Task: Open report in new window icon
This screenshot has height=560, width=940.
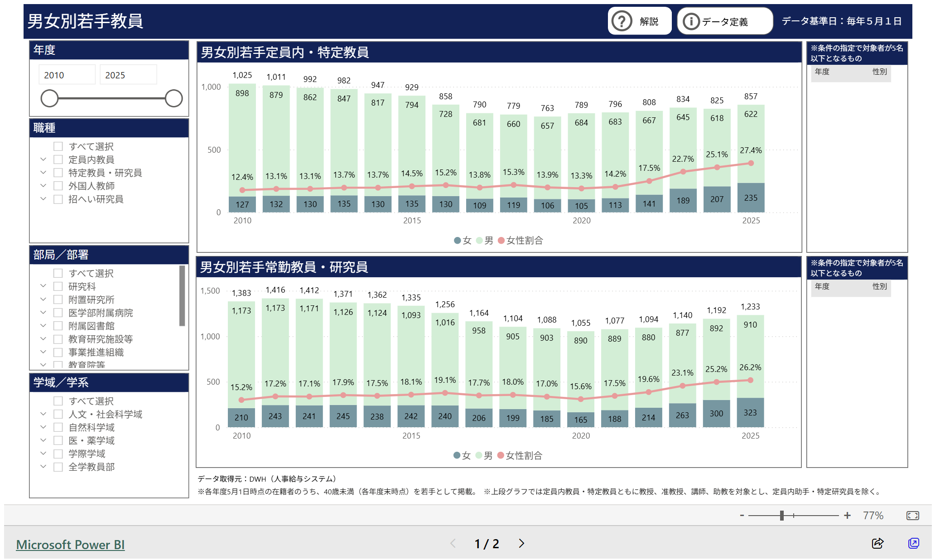Action: pos(913,543)
